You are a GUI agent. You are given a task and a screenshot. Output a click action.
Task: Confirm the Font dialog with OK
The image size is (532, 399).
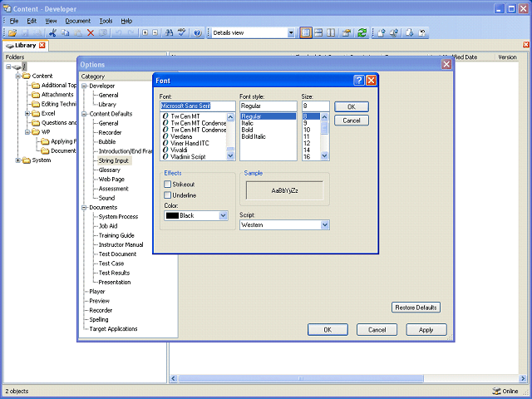352,107
